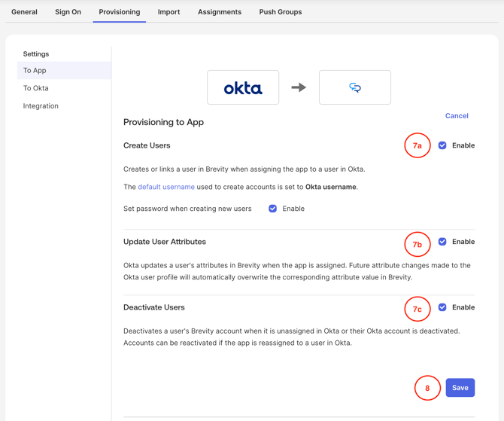Image resolution: width=504 pixels, height=421 pixels.
Task: Click the red 7a step marker
Action: click(417, 145)
